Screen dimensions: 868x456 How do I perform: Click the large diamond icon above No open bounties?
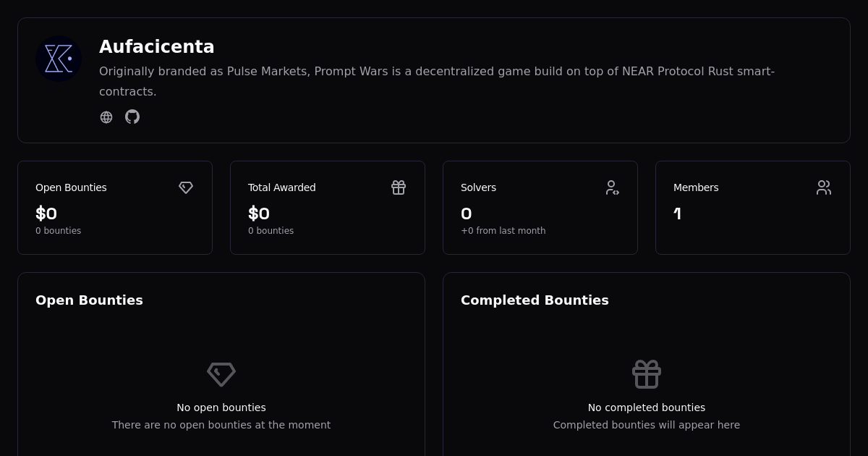pos(221,374)
